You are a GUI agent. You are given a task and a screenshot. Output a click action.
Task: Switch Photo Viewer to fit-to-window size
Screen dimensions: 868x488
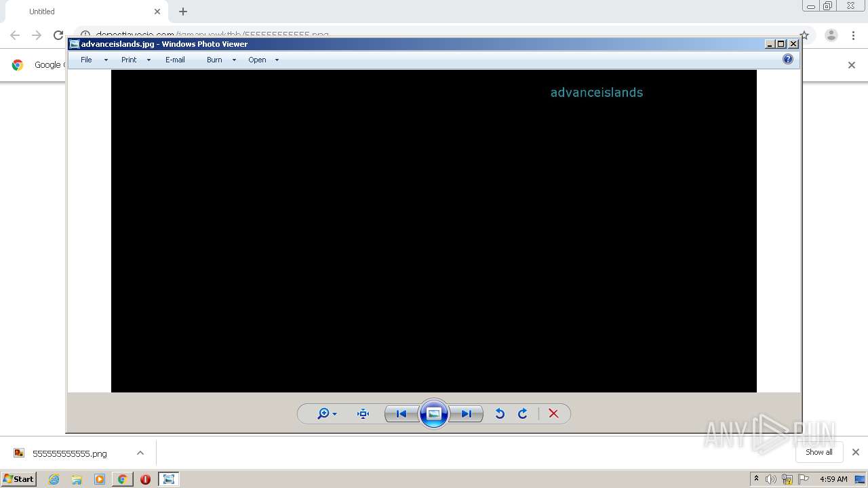(x=363, y=413)
